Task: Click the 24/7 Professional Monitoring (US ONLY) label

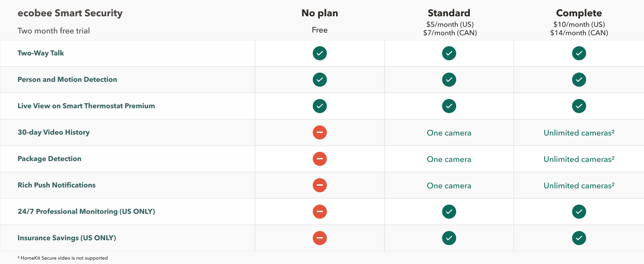Action: coord(86,212)
